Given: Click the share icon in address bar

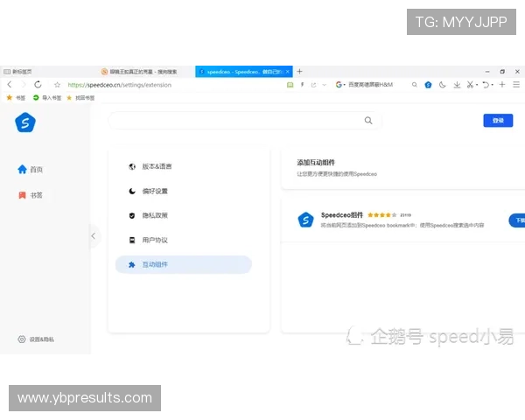Looking at the screenshot, I should pyautogui.click(x=313, y=85).
